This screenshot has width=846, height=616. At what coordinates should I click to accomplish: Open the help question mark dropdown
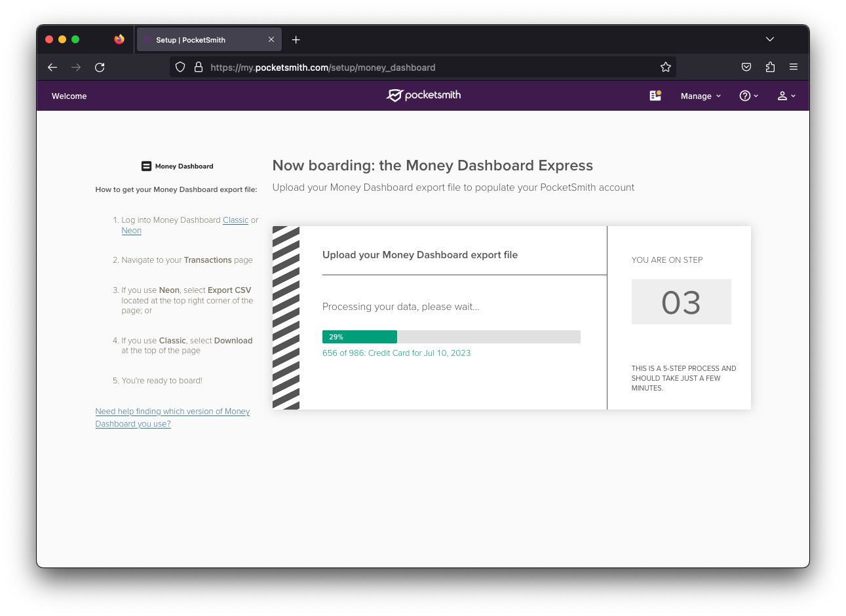click(x=747, y=96)
